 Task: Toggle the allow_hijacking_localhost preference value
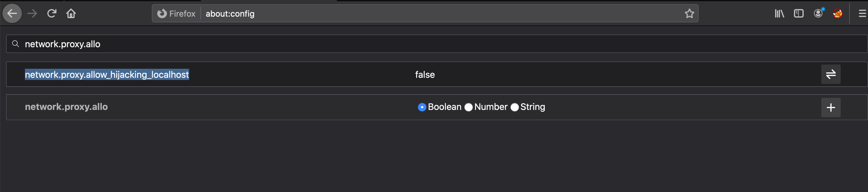coord(831,74)
